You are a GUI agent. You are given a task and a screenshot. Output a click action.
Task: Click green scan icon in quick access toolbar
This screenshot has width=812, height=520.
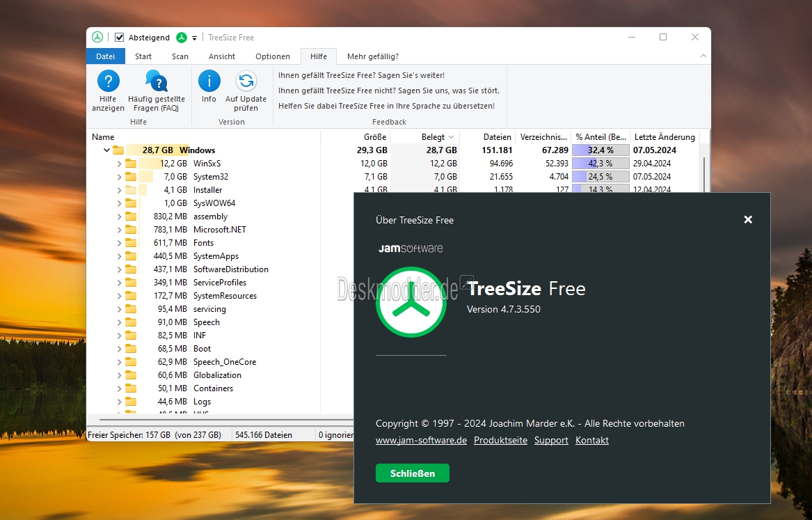click(x=181, y=38)
